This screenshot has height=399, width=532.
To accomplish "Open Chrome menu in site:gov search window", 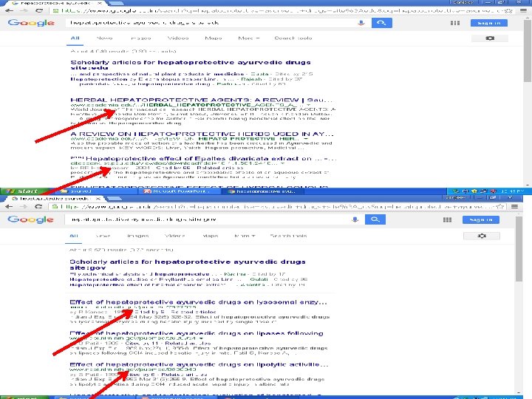I will pos(515,206).
